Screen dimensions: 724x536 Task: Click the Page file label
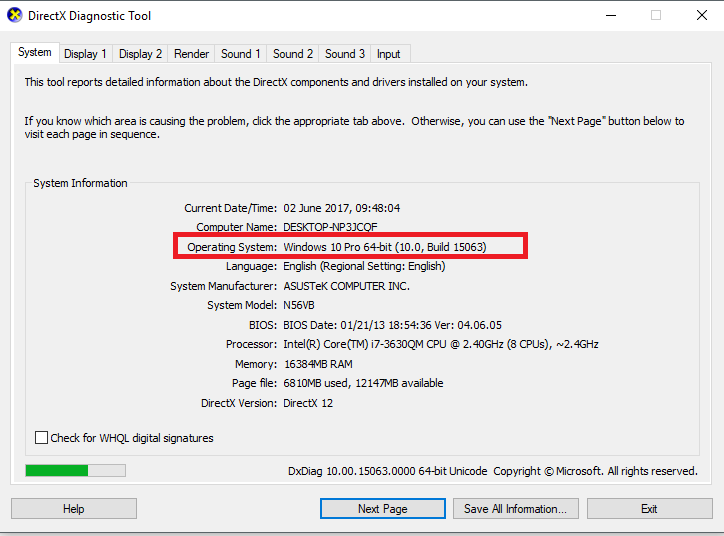254,383
